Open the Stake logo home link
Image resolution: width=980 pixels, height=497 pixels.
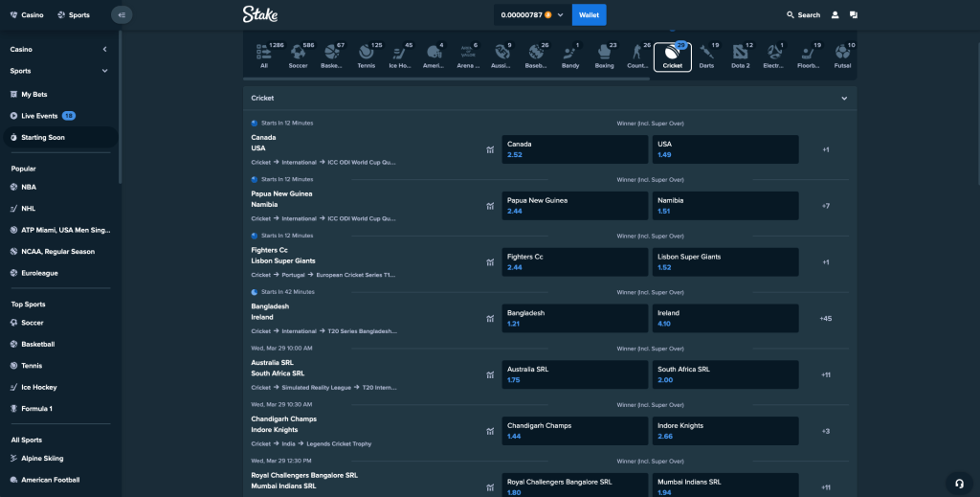[x=260, y=14]
